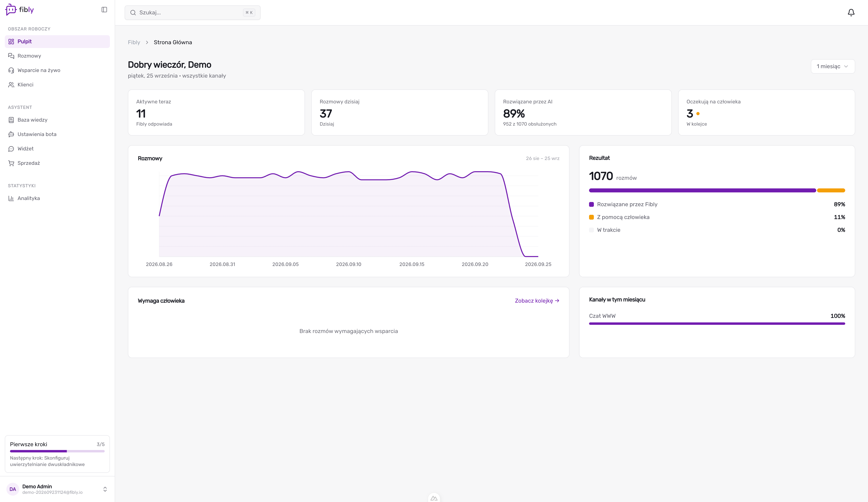Click the purple Rozwiązane przez Fibly legend swatch
This screenshot has width=868, height=502.
click(x=591, y=204)
